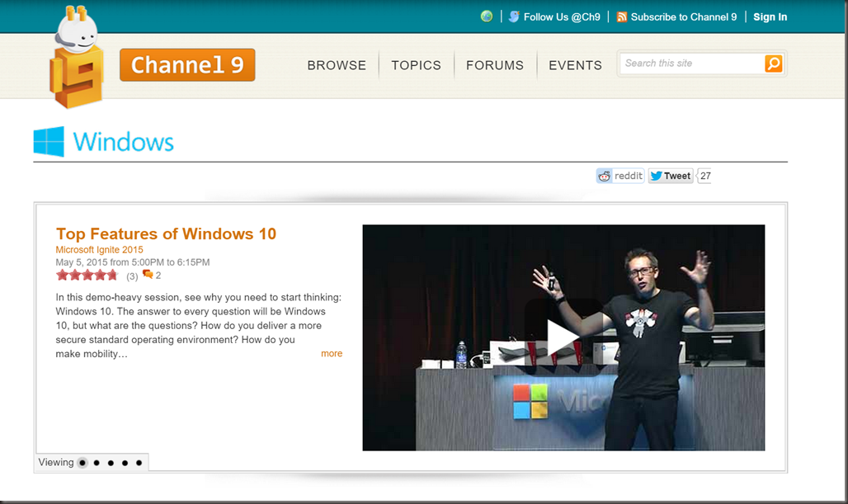The image size is (848, 504).
Task: Click the reddit alien icon
Action: tap(604, 176)
